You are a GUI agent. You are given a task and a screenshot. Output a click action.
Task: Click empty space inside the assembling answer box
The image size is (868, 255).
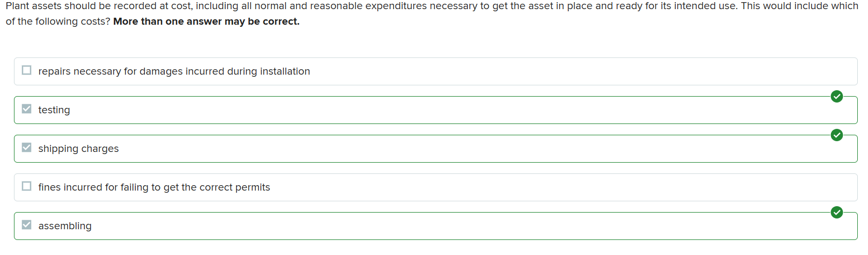coord(429,226)
